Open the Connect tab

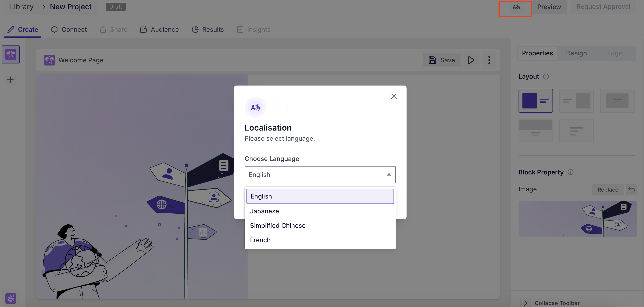click(x=69, y=29)
